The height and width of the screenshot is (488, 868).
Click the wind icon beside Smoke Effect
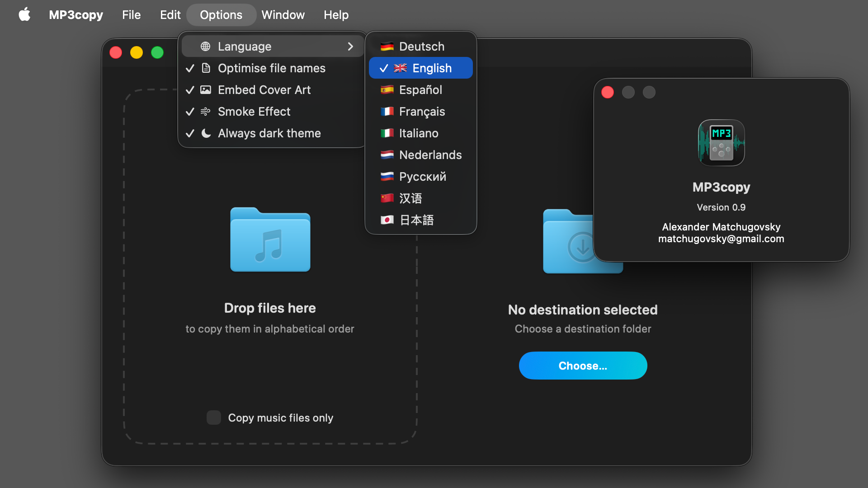point(206,112)
